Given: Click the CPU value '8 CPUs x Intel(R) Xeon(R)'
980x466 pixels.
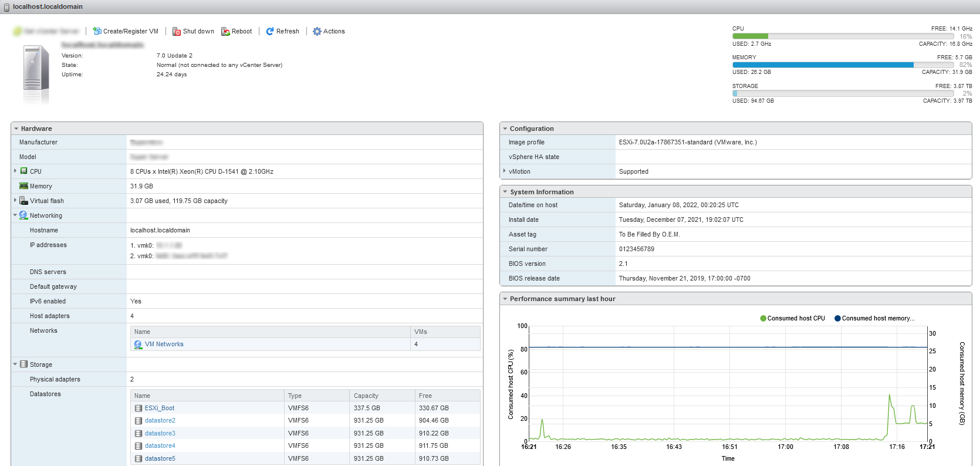Looking at the screenshot, I should tap(202, 171).
